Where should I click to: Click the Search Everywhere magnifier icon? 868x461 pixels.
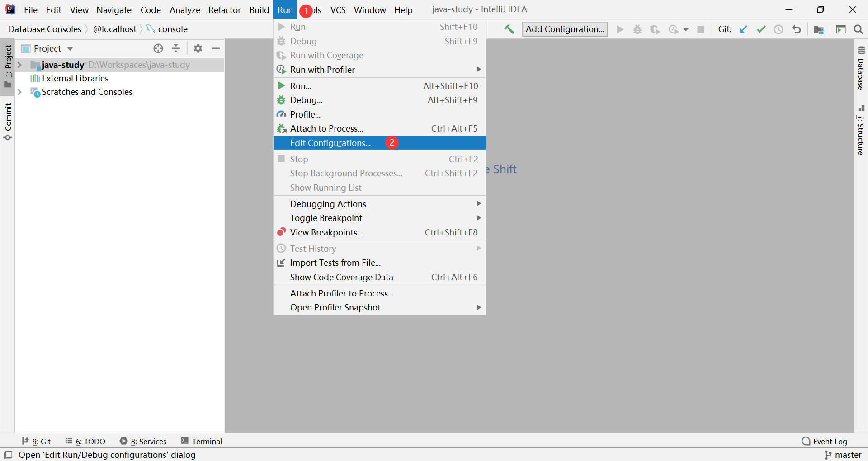pyautogui.click(x=859, y=29)
